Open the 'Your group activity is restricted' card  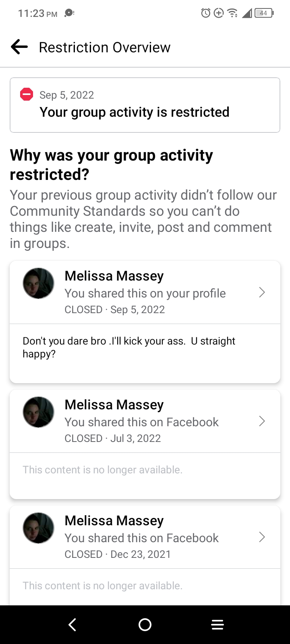coord(145,105)
